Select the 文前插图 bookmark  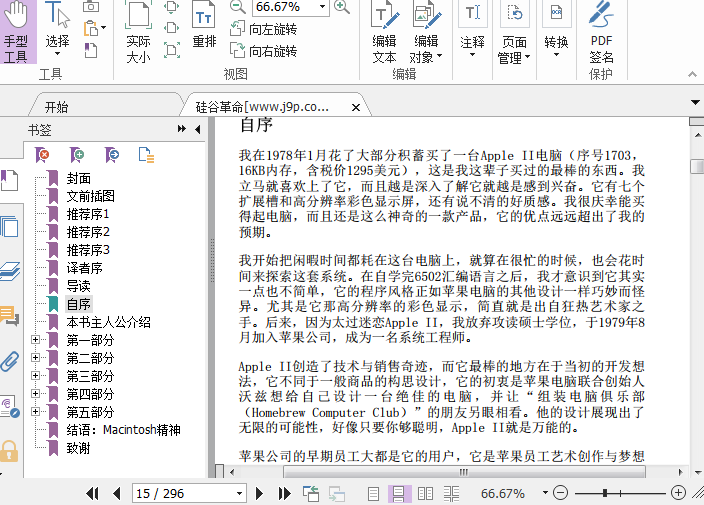pyautogui.click(x=90, y=196)
